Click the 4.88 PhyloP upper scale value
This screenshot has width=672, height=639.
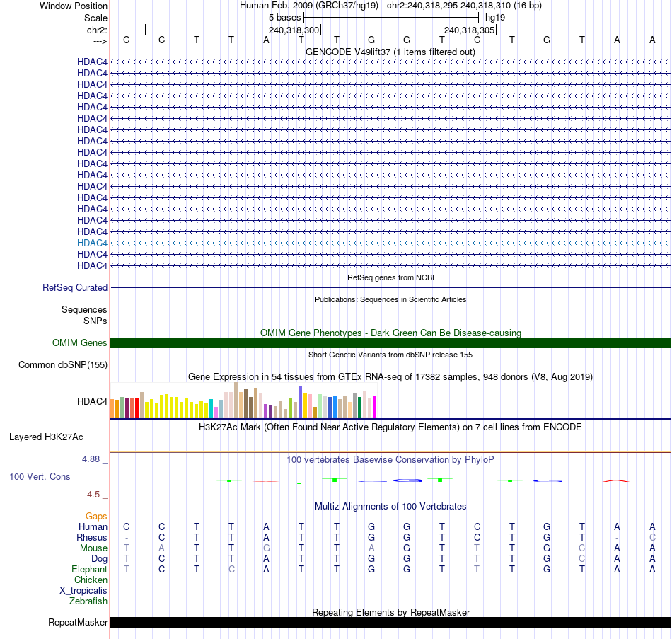(x=91, y=459)
